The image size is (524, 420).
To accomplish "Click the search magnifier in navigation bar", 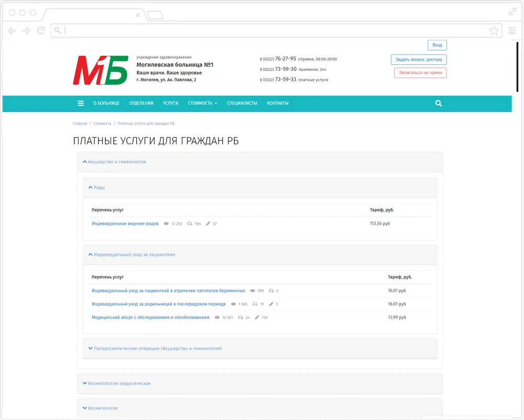I will pyautogui.click(x=439, y=103).
